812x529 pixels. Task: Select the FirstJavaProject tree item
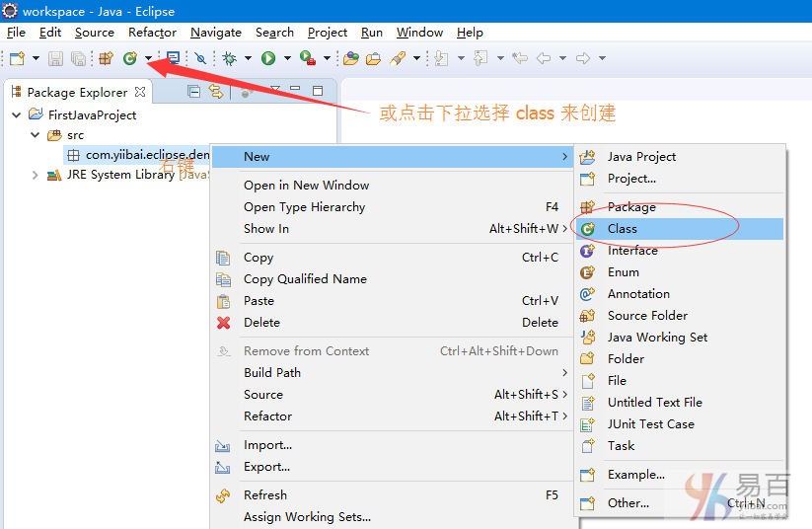(92, 114)
